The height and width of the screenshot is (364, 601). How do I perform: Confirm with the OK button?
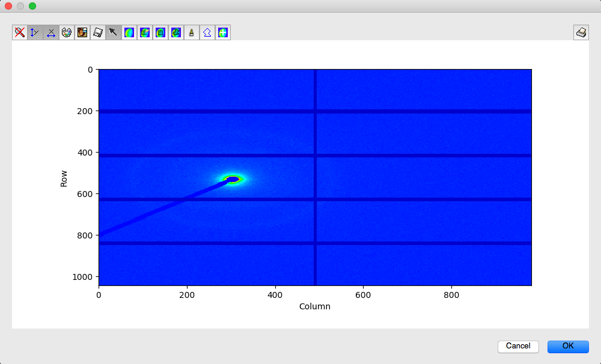(568, 346)
